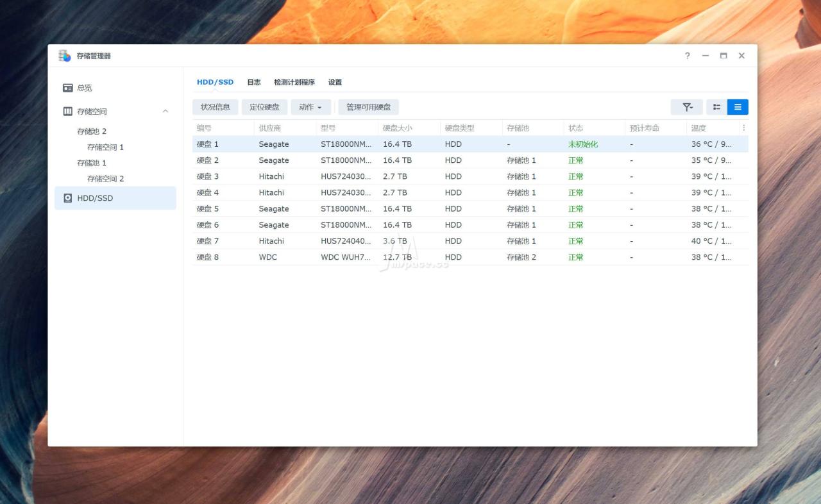Switch to the 检测计划程序 tab
Viewport: 821px width, 504px height.
click(294, 82)
